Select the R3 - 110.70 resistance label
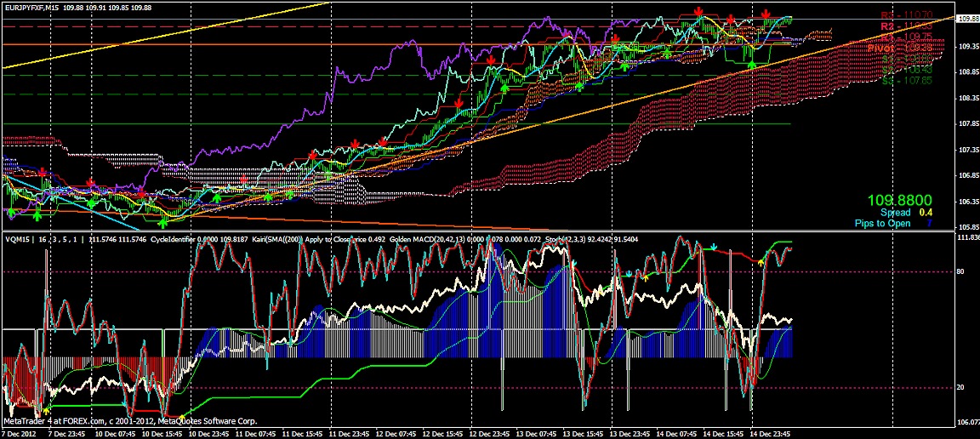Image resolution: width=980 pixels, height=439 pixels. click(x=906, y=15)
